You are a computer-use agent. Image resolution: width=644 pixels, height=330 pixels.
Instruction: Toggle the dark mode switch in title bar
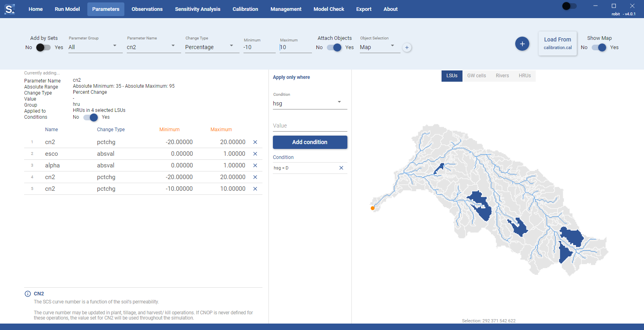(x=569, y=6)
